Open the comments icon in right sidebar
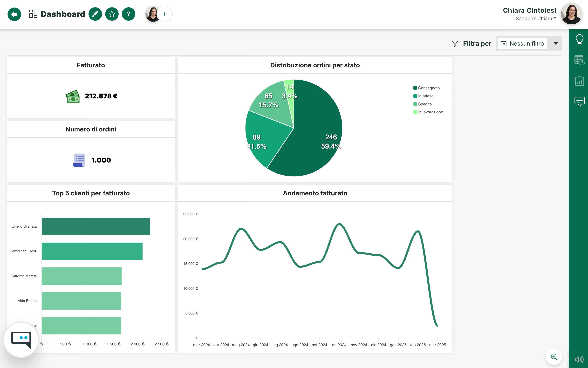This screenshot has height=368, width=588. point(580,101)
